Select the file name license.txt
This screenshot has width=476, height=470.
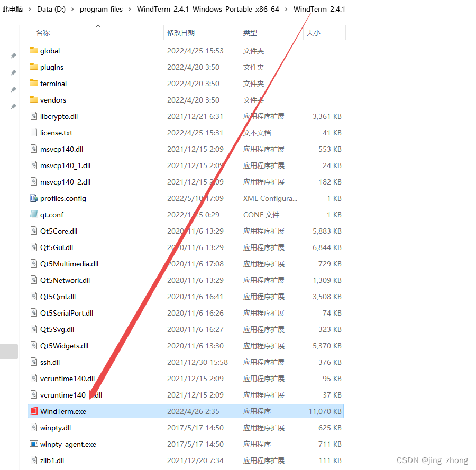coord(57,133)
